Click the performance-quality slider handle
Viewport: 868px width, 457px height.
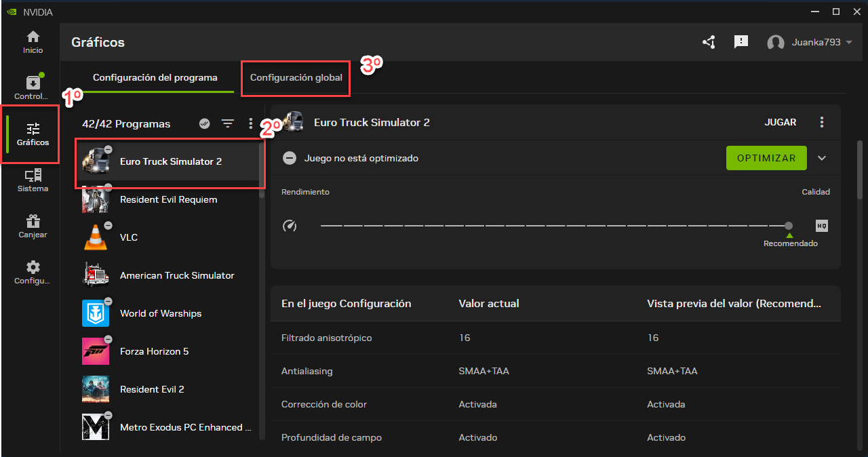[x=788, y=226]
